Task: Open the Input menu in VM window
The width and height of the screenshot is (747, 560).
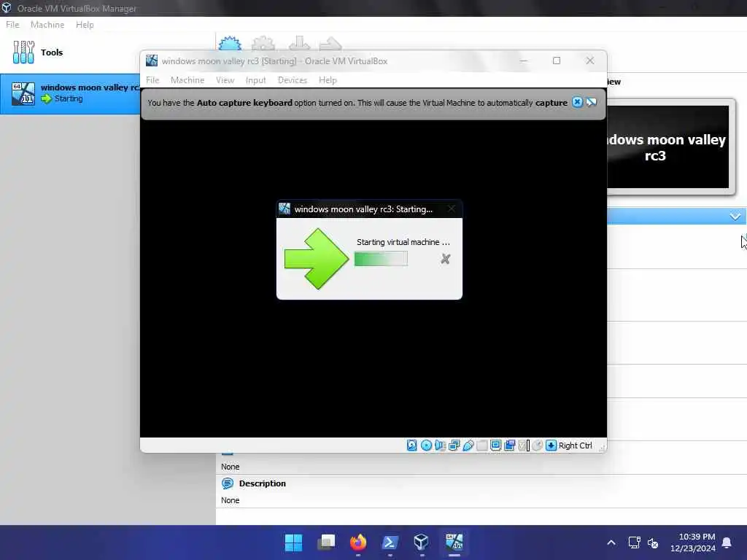Action: pos(255,80)
